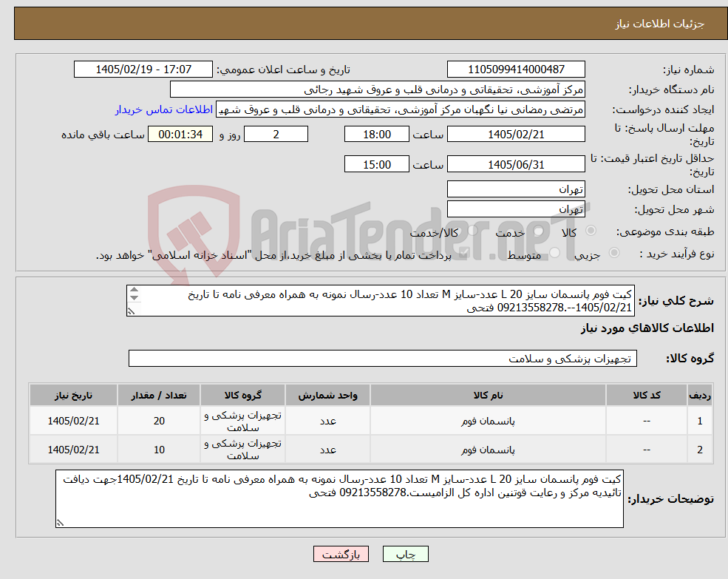Click quantity 20 in row 1
728x579 pixels.
tap(159, 421)
